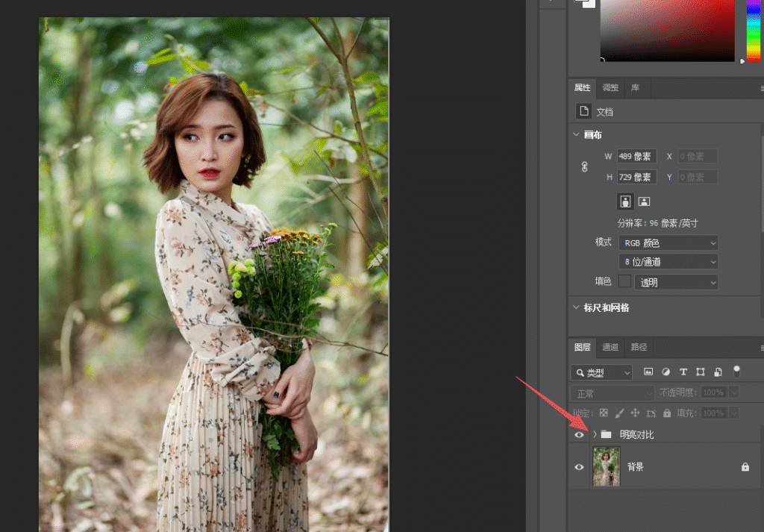Hide the 背景 layer visibility eye

coord(579,467)
